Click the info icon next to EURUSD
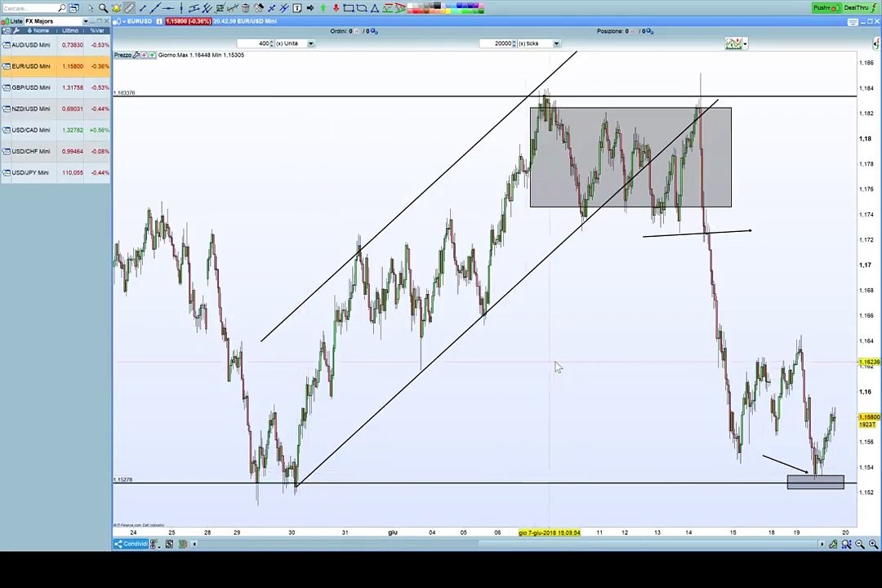This screenshot has width=882, height=588. (159, 21)
